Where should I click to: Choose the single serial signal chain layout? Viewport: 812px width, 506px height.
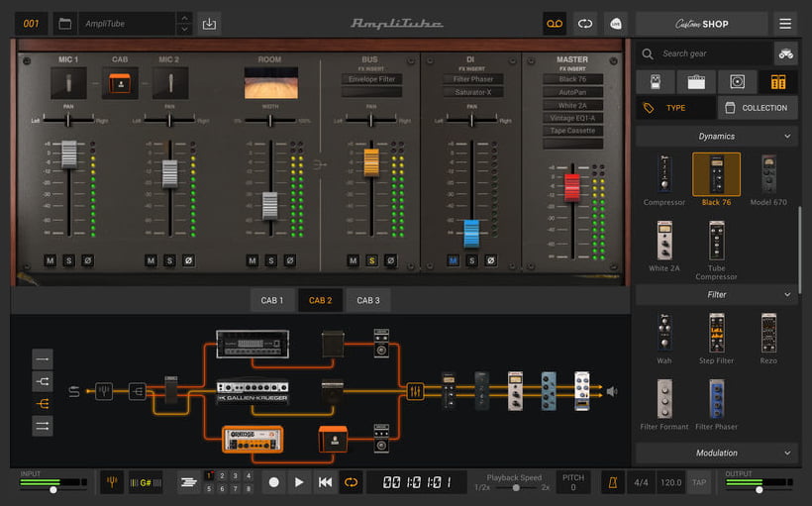coord(43,358)
